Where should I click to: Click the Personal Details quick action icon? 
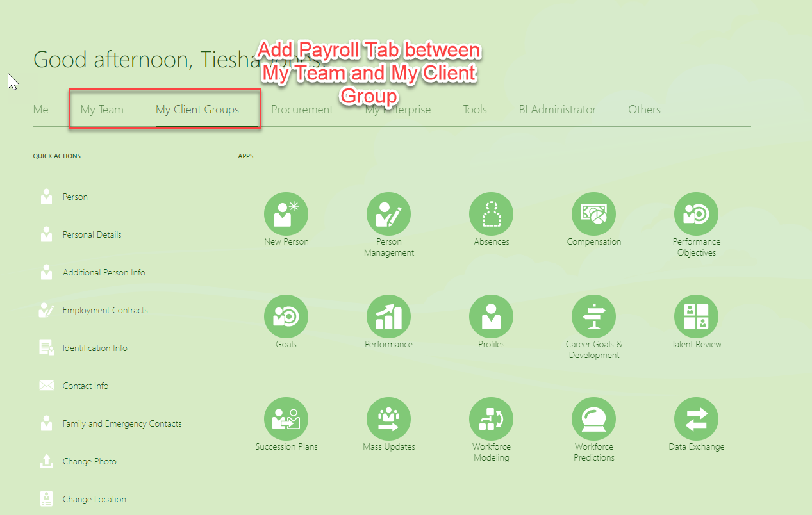(x=46, y=234)
